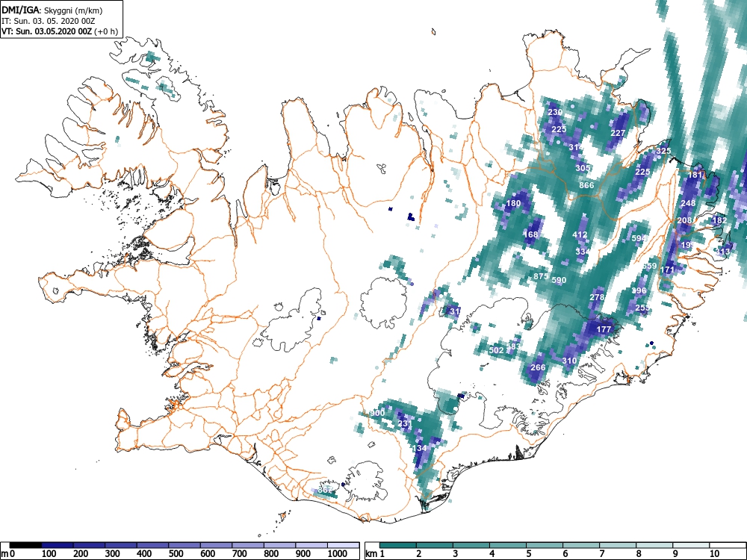Image resolution: width=747 pixels, height=560 pixels.
Task: Click the DMI/IGA Skyggni title text
Action: (52, 10)
